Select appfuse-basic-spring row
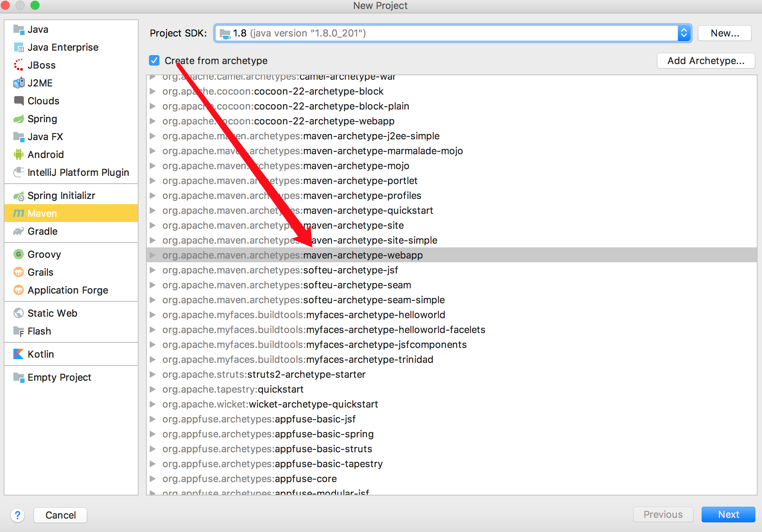 [x=452, y=434]
